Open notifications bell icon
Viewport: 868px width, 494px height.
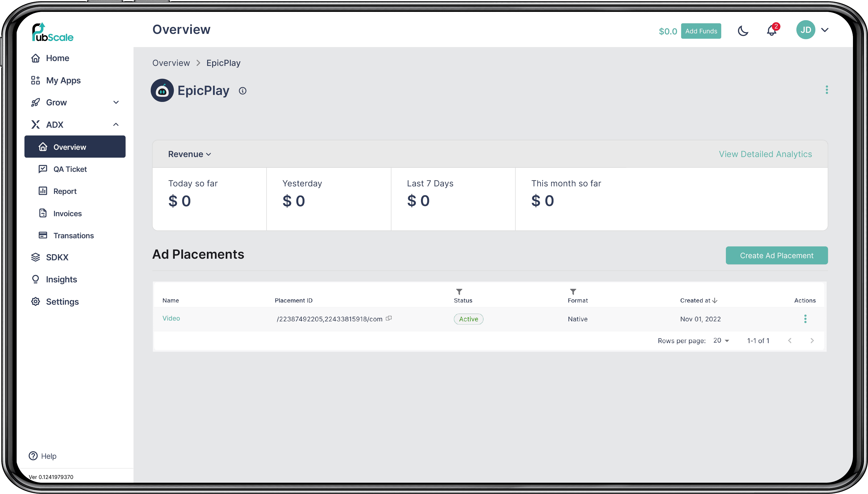[x=772, y=31]
